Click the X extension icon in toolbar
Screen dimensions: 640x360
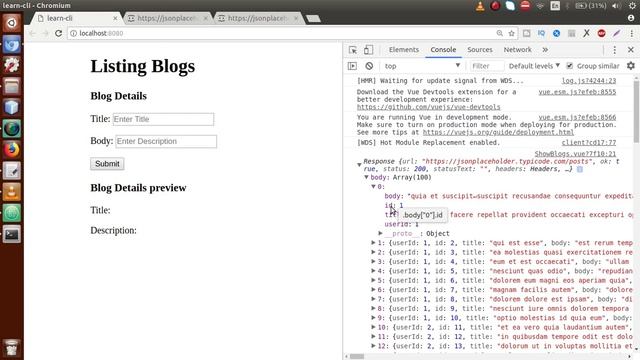click(x=586, y=33)
